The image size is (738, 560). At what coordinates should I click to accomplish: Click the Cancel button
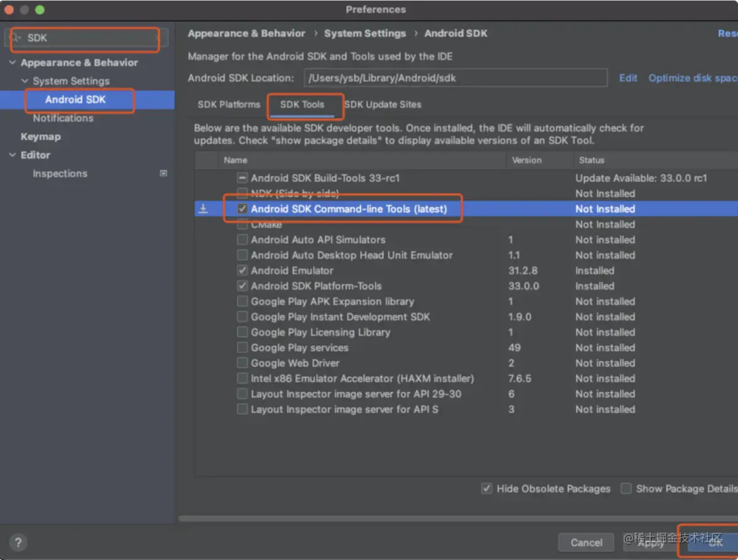586,542
